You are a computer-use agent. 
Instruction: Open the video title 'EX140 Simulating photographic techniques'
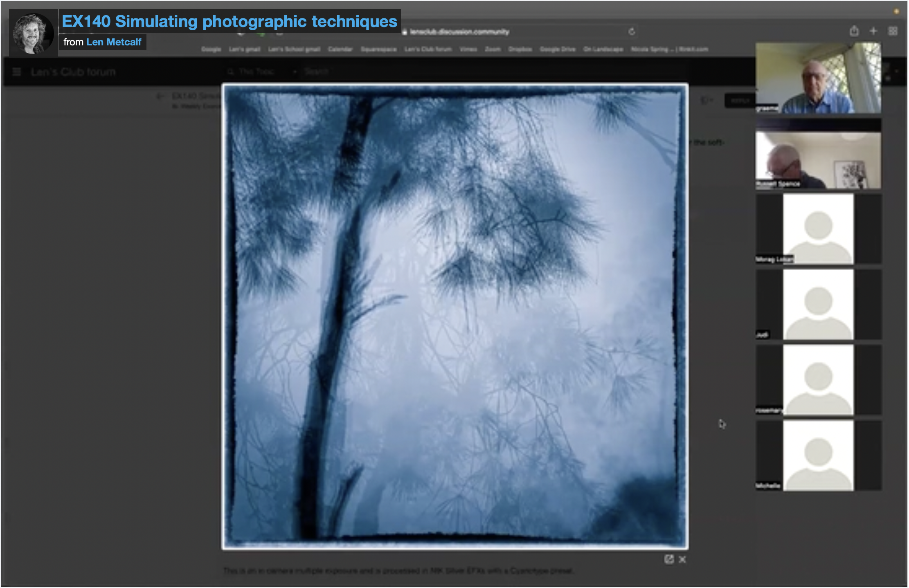(229, 21)
